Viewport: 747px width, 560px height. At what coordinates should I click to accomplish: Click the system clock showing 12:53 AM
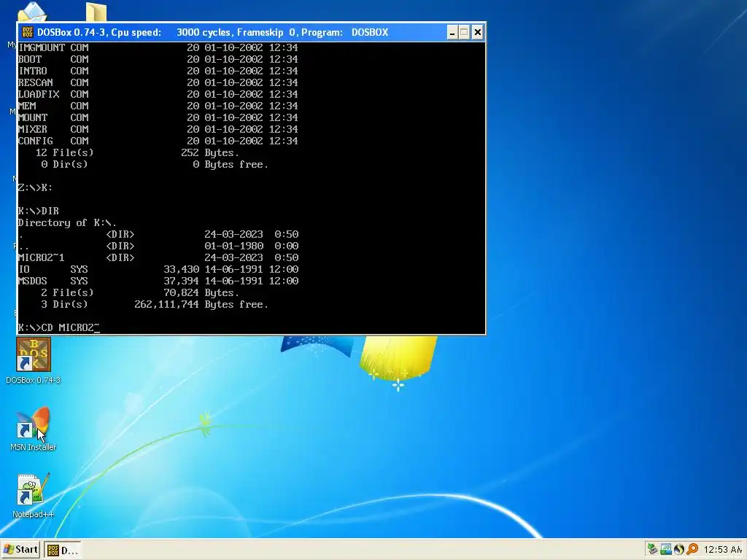pos(723,550)
